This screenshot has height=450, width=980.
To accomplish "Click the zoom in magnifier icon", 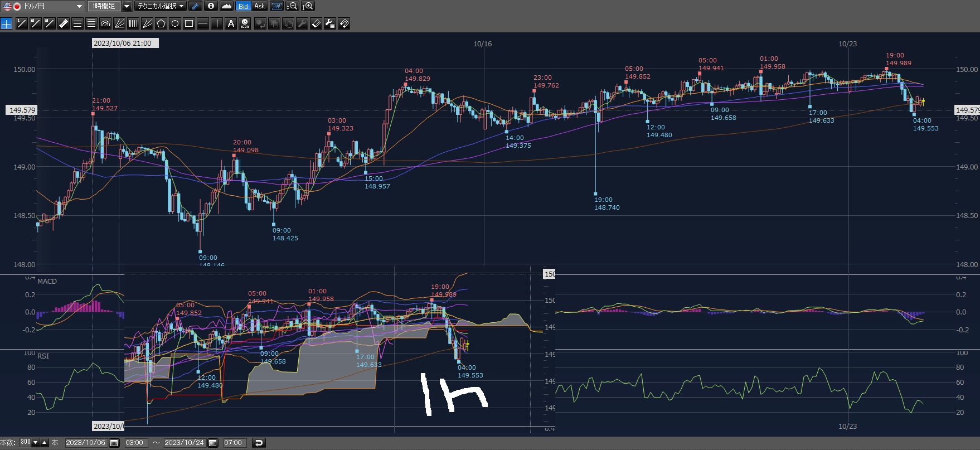I will (x=308, y=6).
